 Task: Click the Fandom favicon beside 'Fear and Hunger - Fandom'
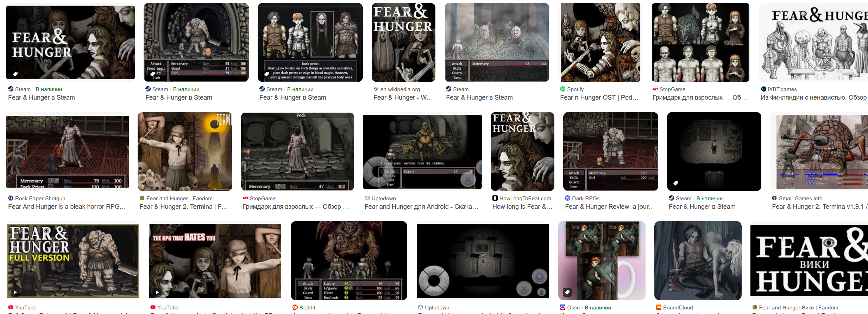[x=142, y=198]
